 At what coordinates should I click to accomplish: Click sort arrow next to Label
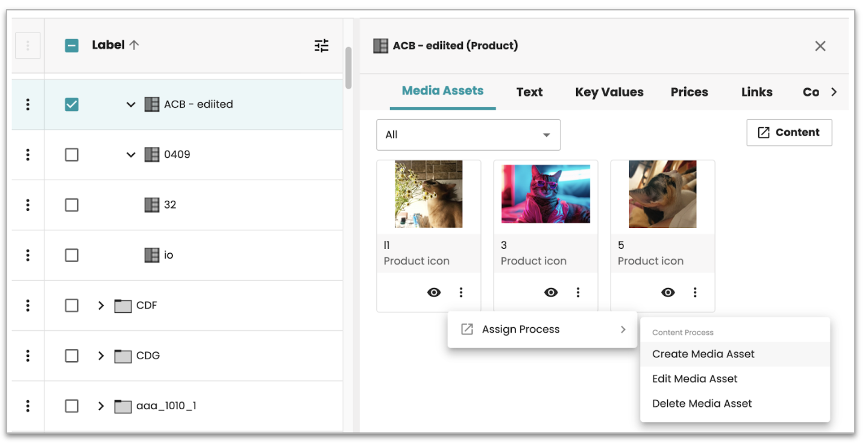click(x=134, y=45)
